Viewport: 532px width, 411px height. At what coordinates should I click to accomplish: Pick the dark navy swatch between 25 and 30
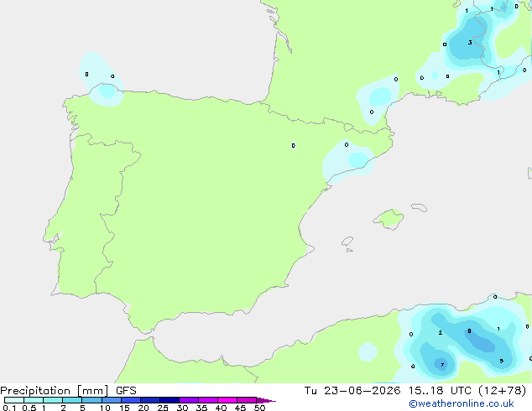170,400
